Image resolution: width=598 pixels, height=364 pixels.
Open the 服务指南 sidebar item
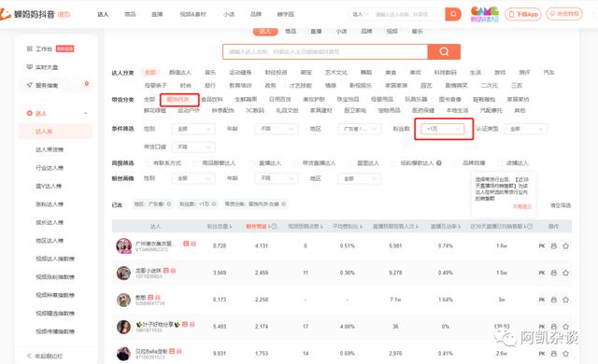[42, 85]
